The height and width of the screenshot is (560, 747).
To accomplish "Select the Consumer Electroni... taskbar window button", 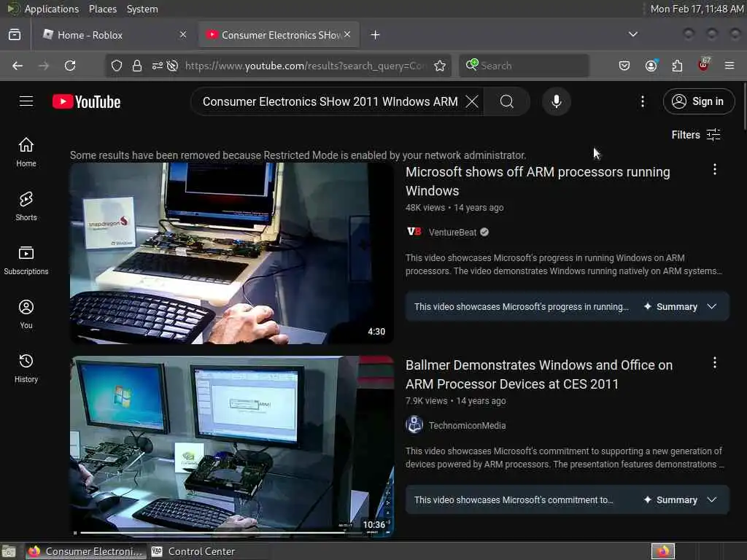I will tap(86, 551).
